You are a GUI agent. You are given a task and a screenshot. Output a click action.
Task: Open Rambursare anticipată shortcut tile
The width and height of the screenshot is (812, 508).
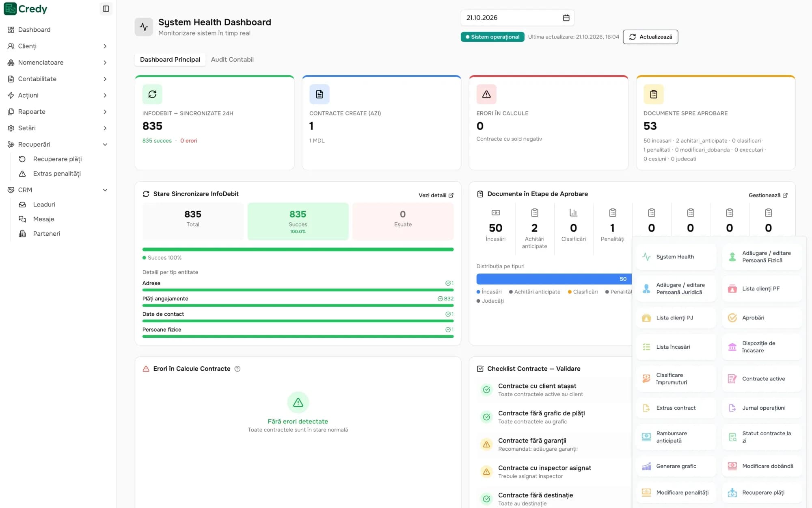pyautogui.click(x=676, y=437)
